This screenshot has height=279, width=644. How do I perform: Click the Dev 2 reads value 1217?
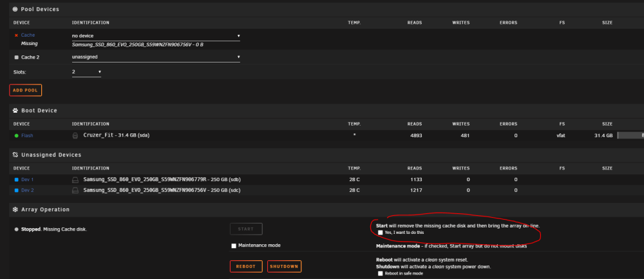(415, 190)
